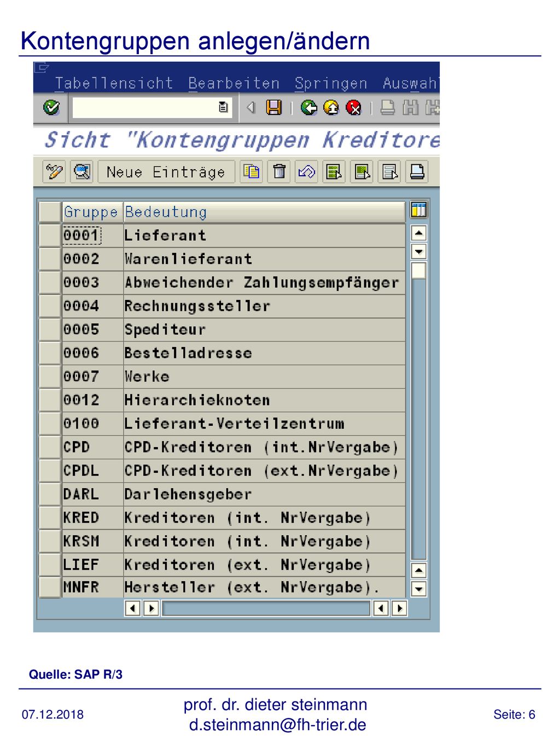Open the command field history icon
This screenshot has height=747, width=560.
point(223,107)
